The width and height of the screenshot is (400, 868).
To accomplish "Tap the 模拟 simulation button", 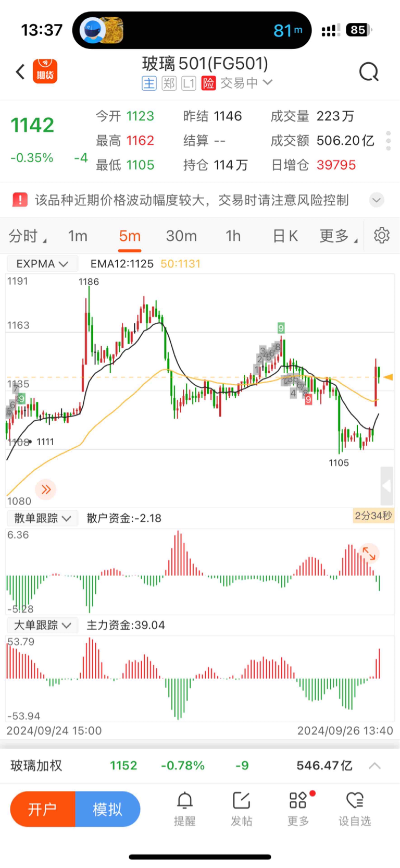I will click(x=108, y=809).
